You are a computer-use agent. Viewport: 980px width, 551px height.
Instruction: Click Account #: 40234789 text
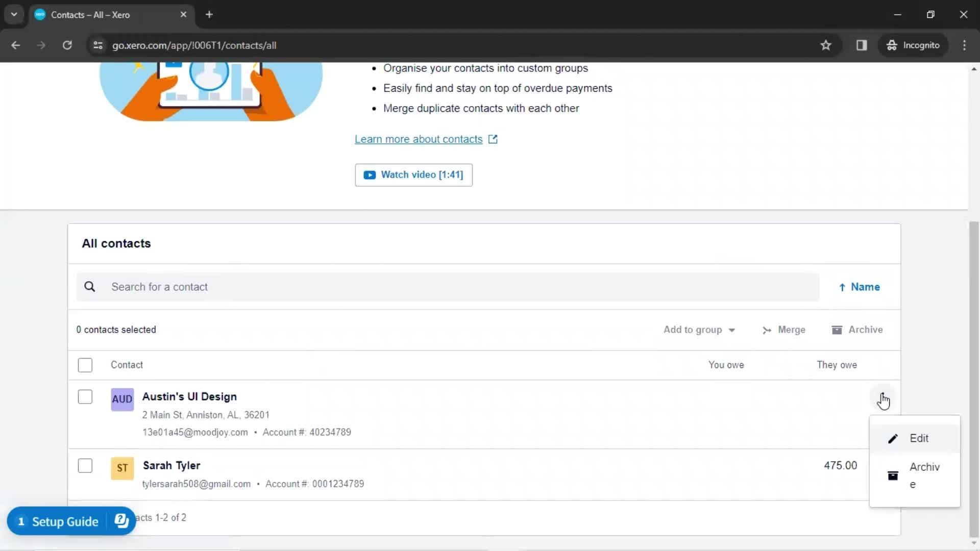point(307,433)
